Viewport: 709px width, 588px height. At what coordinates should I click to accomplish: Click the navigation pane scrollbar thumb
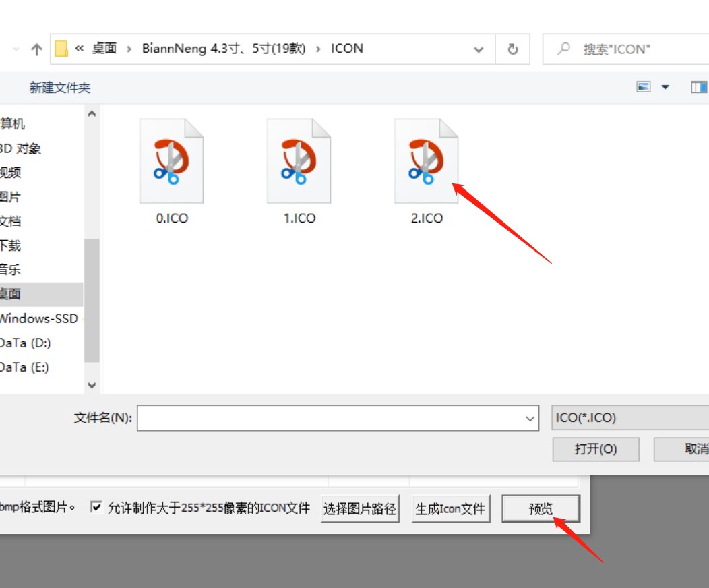[x=92, y=300]
